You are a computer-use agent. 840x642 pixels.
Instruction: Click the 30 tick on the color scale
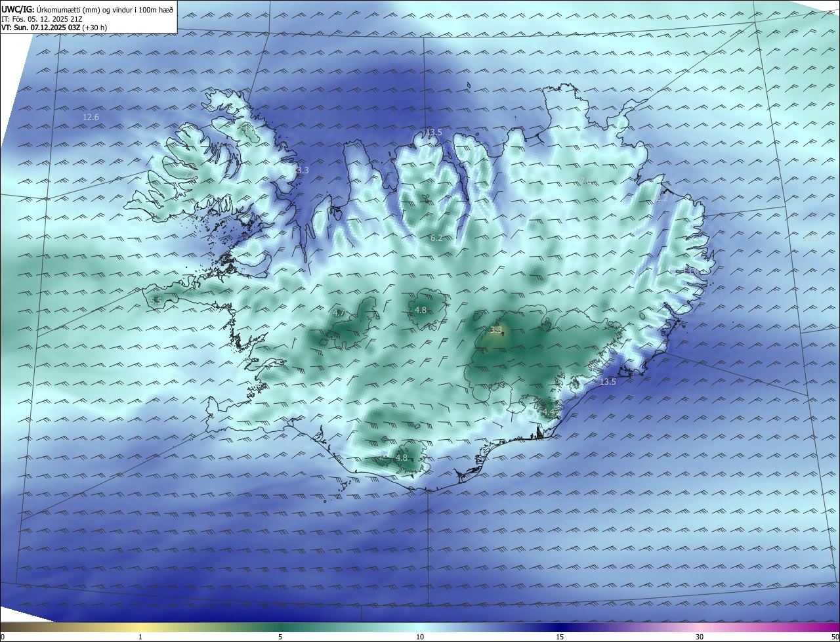point(700,637)
